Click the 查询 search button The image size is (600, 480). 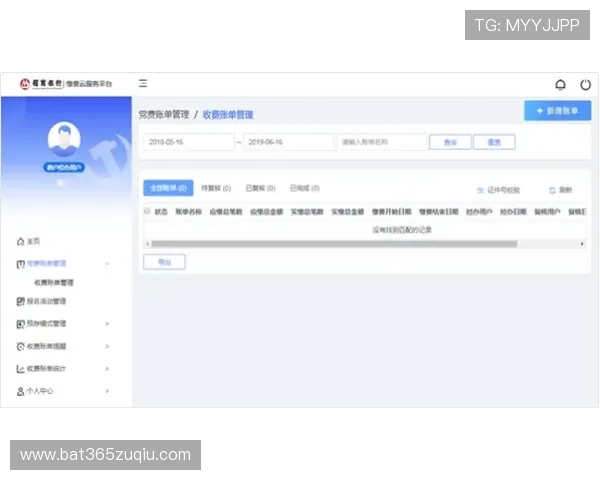coord(450,142)
